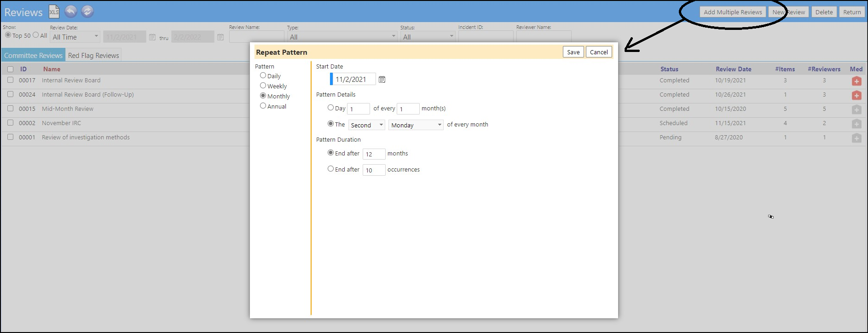Click the End after 12 months field
The image size is (868, 333).
coord(374,154)
